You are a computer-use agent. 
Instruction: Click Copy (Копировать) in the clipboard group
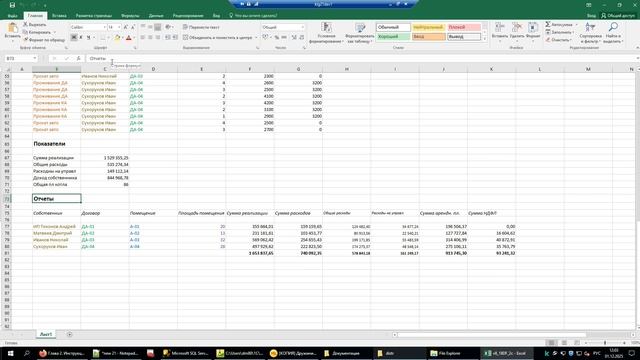pyautogui.click(x=37, y=32)
